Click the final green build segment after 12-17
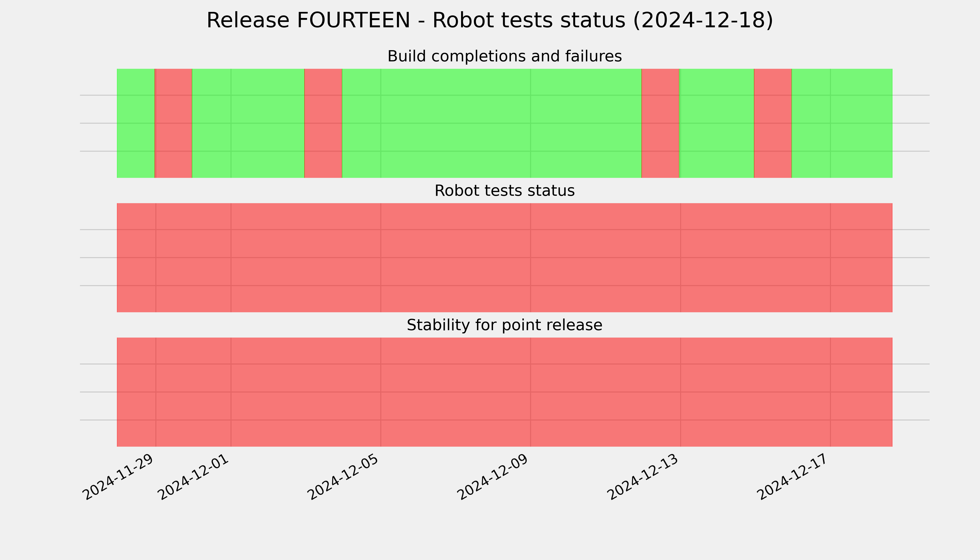 [842, 123]
